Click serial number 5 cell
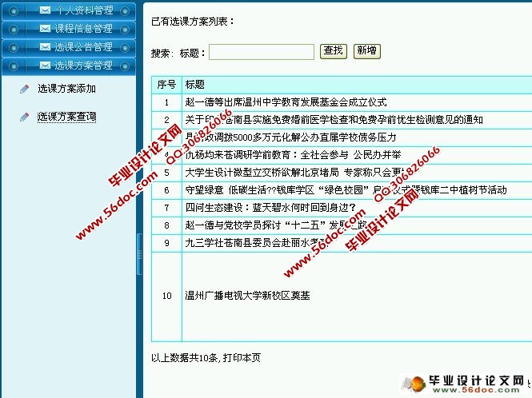532x398 pixels. tap(166, 173)
